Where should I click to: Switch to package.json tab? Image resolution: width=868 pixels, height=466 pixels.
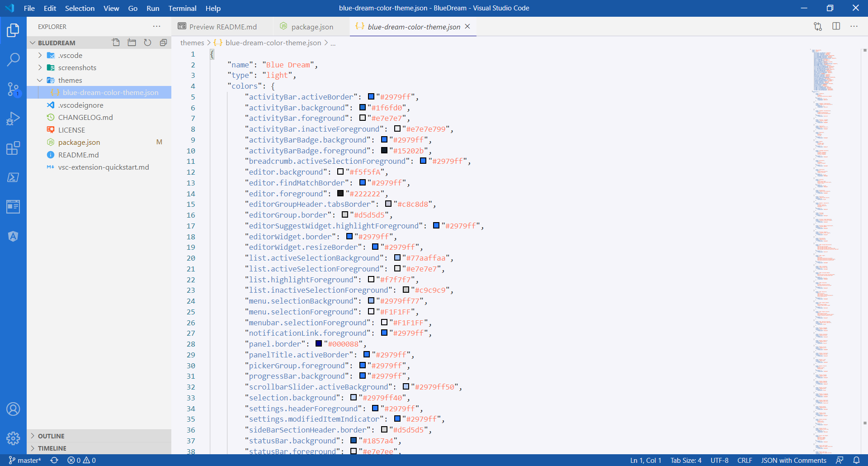311,27
